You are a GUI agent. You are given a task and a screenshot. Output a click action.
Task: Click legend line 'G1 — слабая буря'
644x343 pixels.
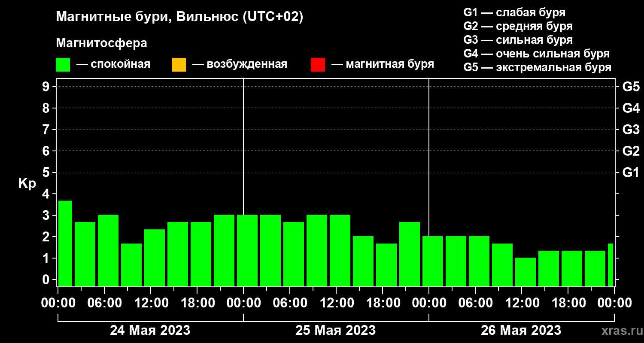tap(514, 12)
